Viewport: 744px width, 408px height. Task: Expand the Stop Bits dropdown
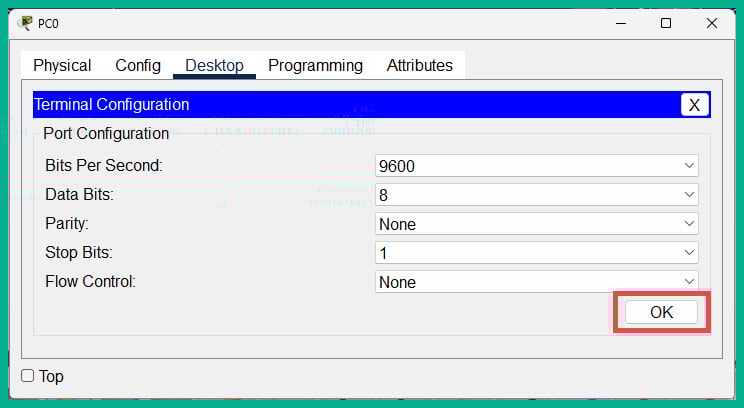[x=536, y=253]
